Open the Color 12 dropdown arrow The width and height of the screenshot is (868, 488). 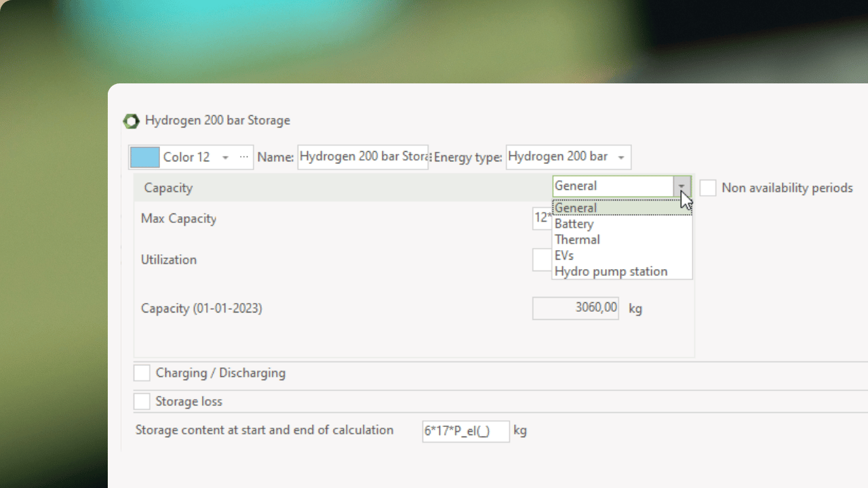click(x=225, y=157)
